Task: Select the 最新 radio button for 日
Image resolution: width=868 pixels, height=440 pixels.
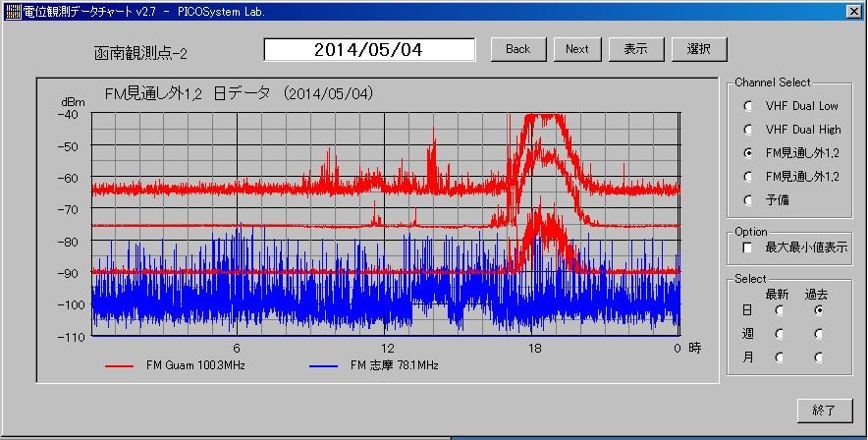Action: tap(780, 309)
